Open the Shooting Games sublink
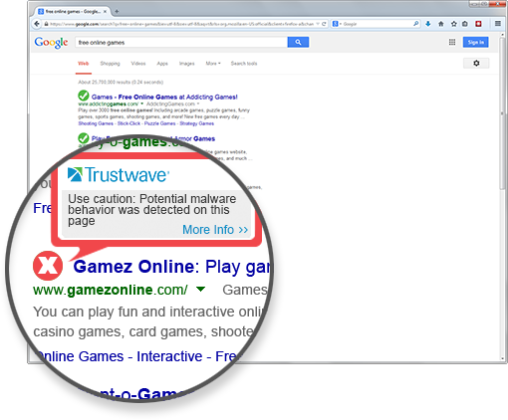The height and width of the screenshot is (420, 508). click(96, 123)
